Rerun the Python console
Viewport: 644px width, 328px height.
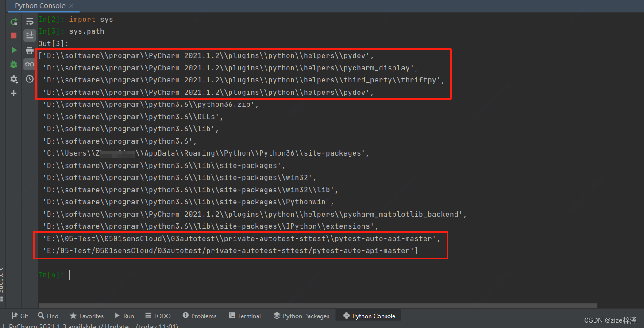(x=13, y=21)
